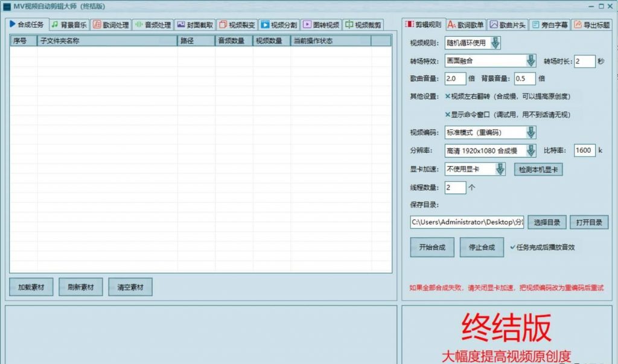Uncheck 任务完成后播放音效 option

[513, 247]
